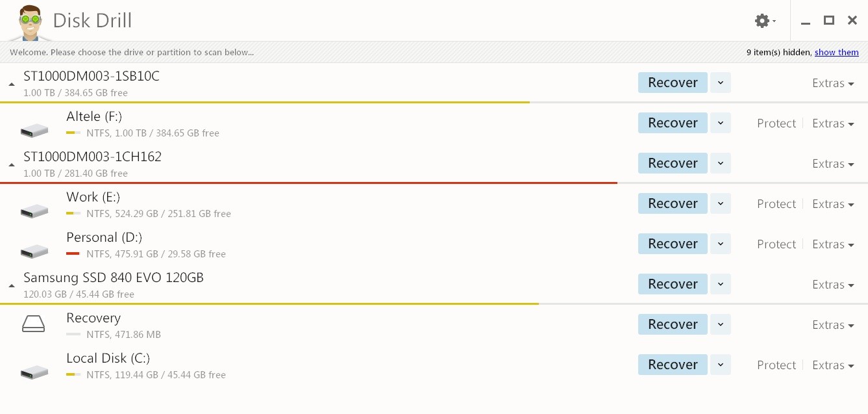Open Extras menu for Recovery partition
This screenshot has height=414, width=868.
click(x=833, y=325)
